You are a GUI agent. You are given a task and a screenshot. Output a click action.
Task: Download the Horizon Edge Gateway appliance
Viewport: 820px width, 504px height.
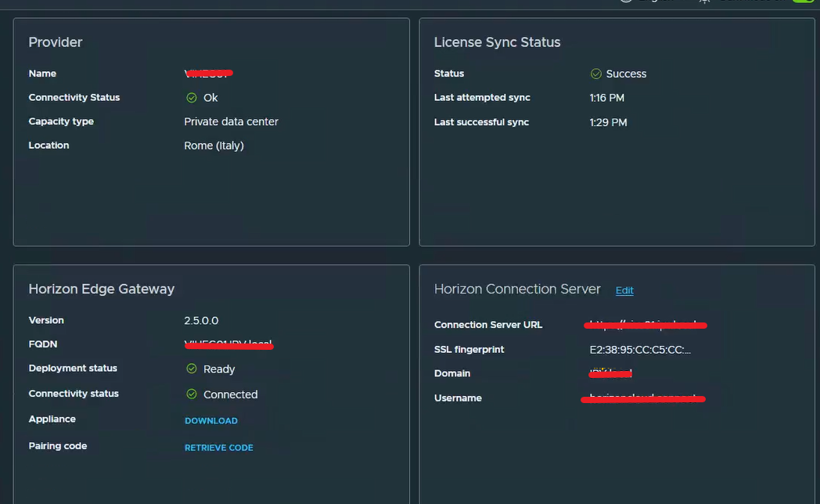click(211, 421)
